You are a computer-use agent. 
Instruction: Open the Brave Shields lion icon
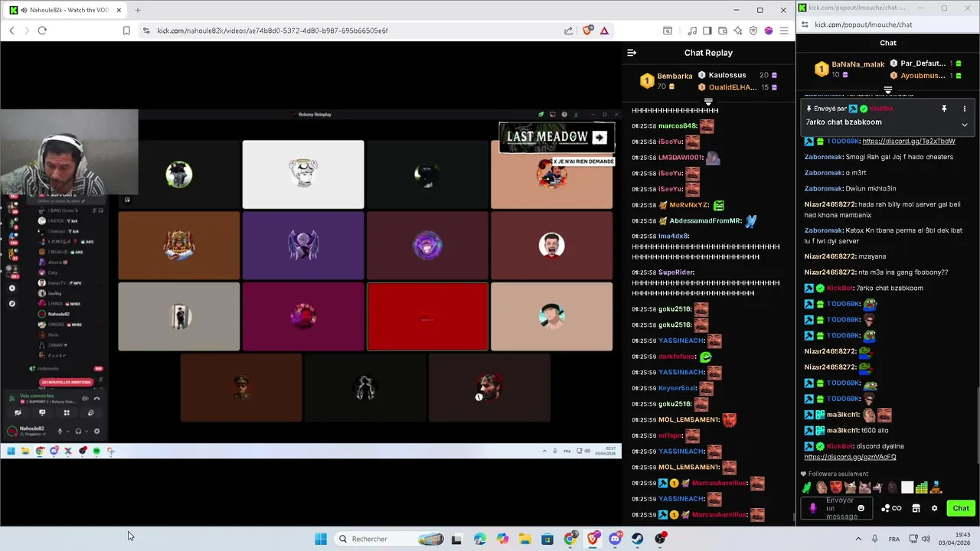(587, 31)
